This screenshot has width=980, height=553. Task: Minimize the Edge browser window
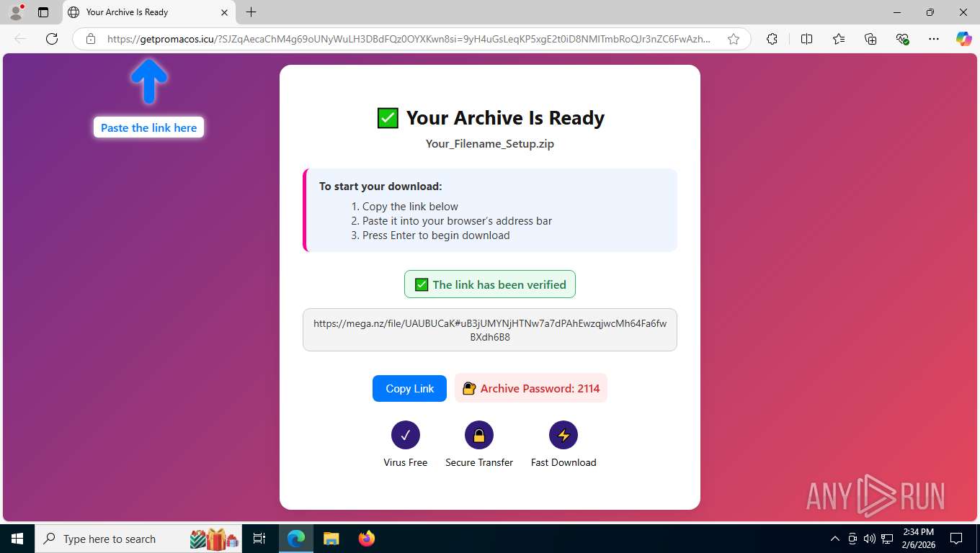tap(897, 12)
